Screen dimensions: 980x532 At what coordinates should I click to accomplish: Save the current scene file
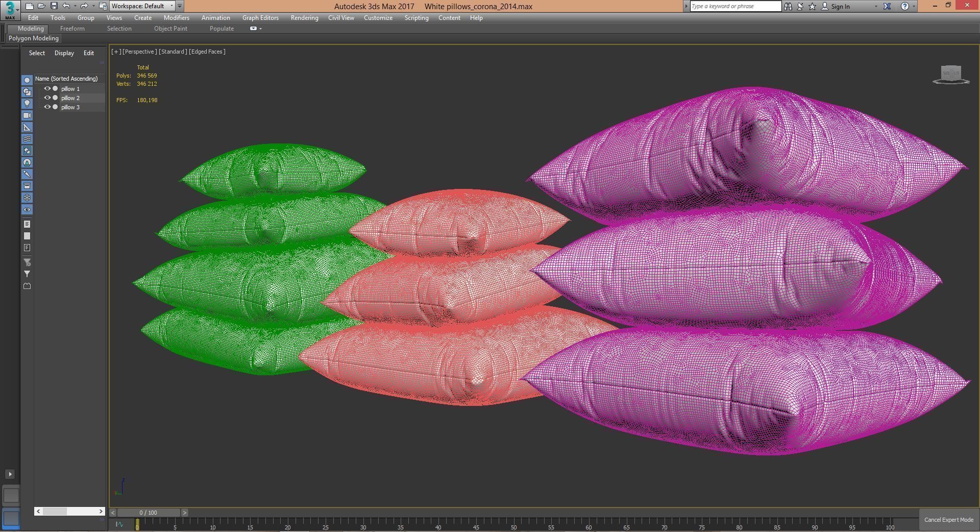pyautogui.click(x=54, y=6)
